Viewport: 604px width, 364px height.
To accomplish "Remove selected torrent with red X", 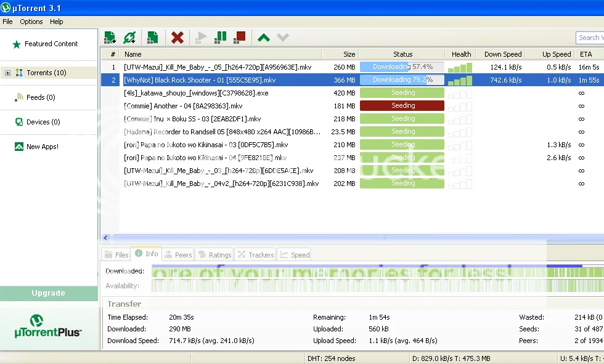I will click(x=178, y=38).
